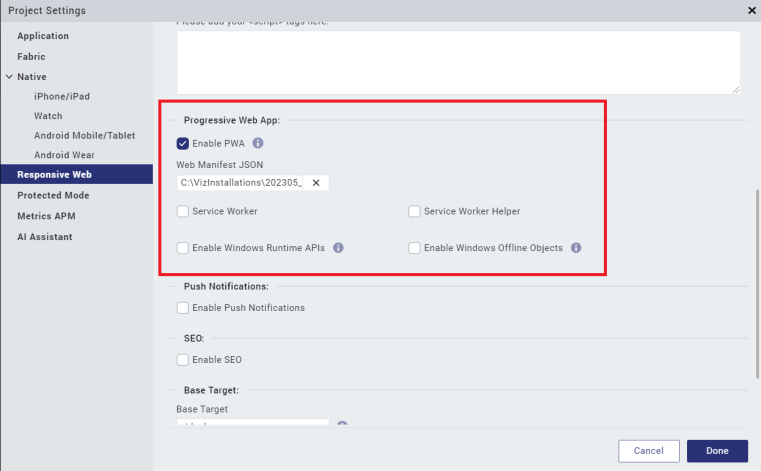Screen dimensions: 761x471
Task: Open the Protected Mode settings
Action: click(53, 195)
